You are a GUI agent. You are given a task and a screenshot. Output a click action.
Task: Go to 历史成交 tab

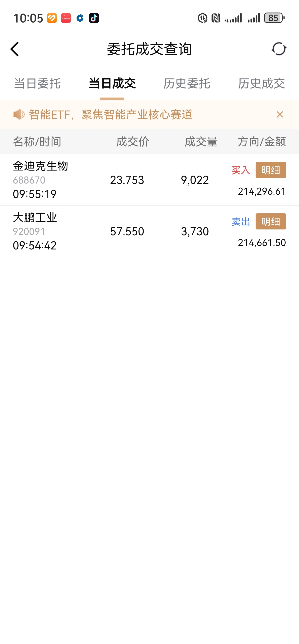261,83
